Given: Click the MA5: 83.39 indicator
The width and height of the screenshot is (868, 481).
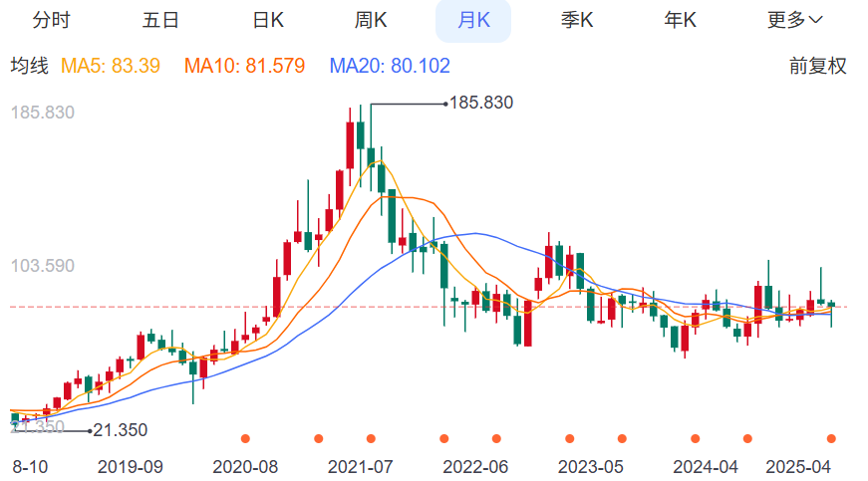Looking at the screenshot, I should 111,66.
